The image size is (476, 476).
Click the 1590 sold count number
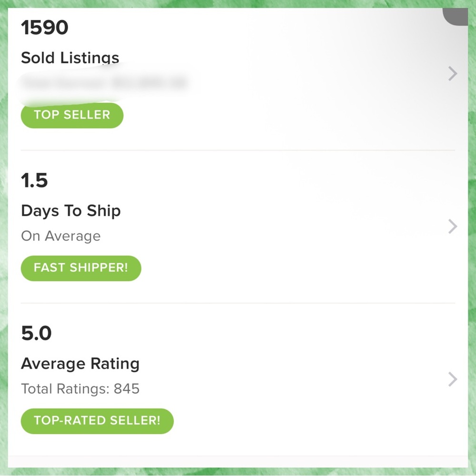45,28
